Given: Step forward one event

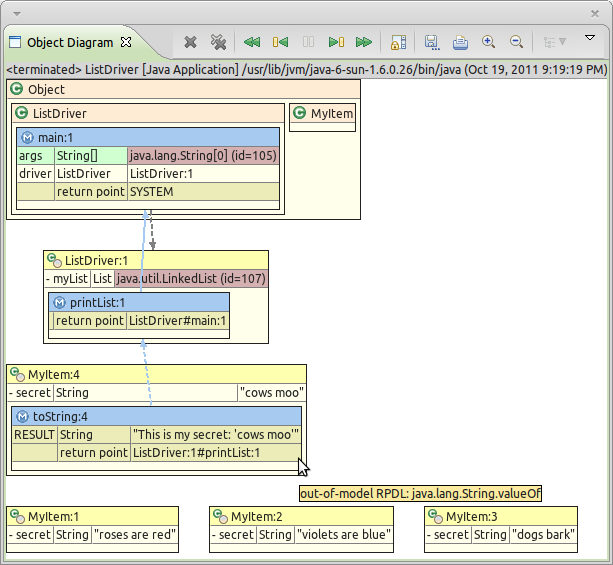Looking at the screenshot, I should click(x=337, y=42).
